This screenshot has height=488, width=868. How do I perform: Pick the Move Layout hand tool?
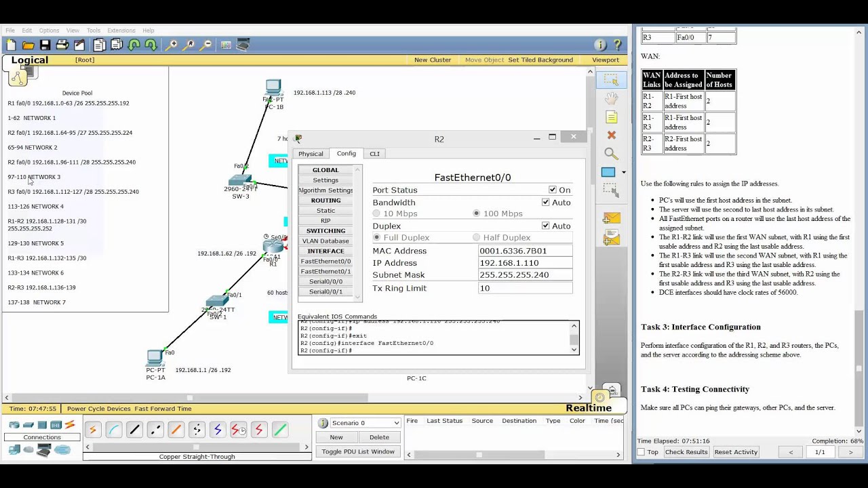point(611,98)
